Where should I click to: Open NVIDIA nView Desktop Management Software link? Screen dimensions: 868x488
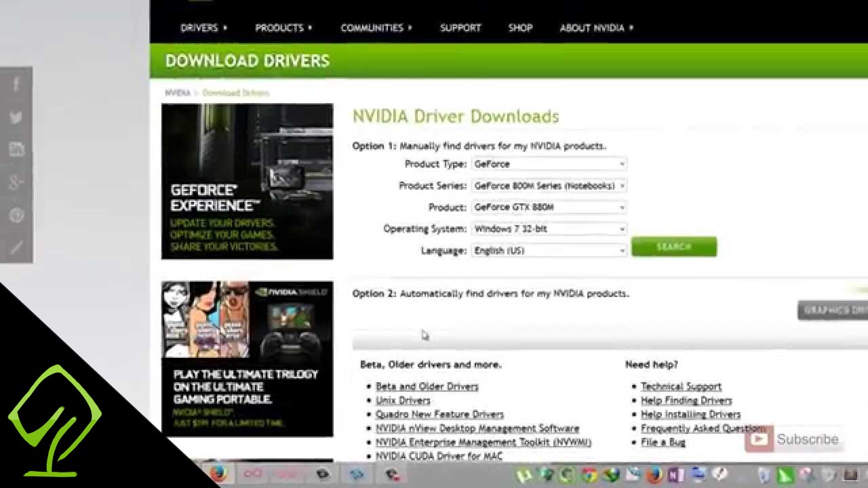477,428
